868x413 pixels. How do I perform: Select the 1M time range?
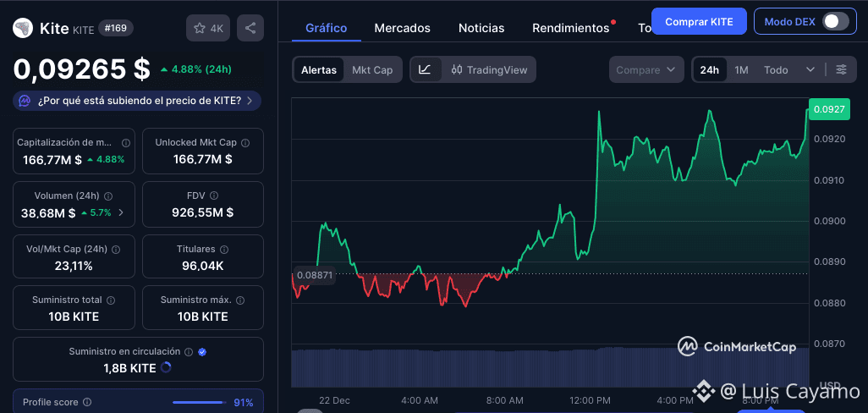(x=741, y=69)
